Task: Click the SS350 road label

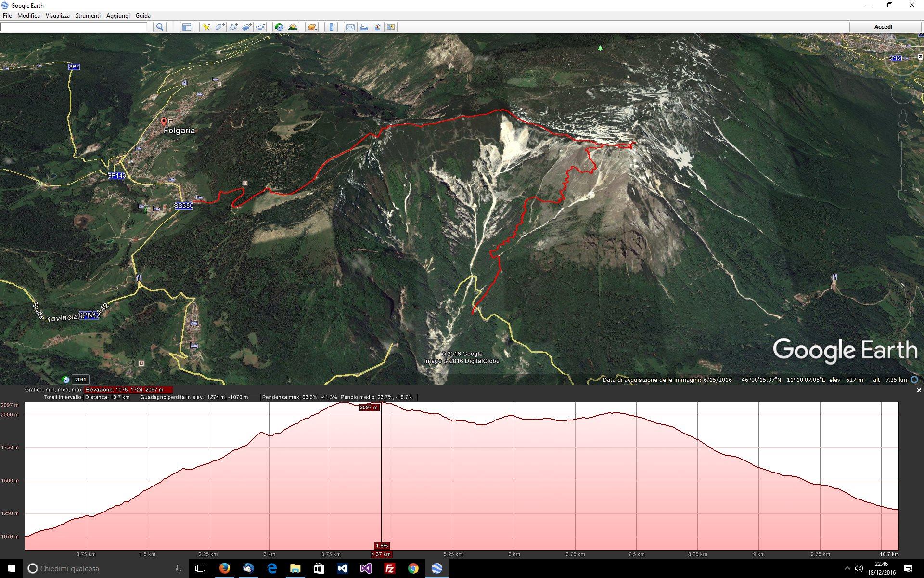Action: coord(183,206)
